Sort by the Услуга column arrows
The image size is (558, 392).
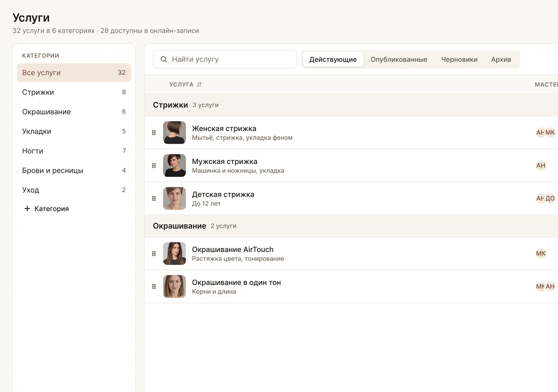[199, 84]
